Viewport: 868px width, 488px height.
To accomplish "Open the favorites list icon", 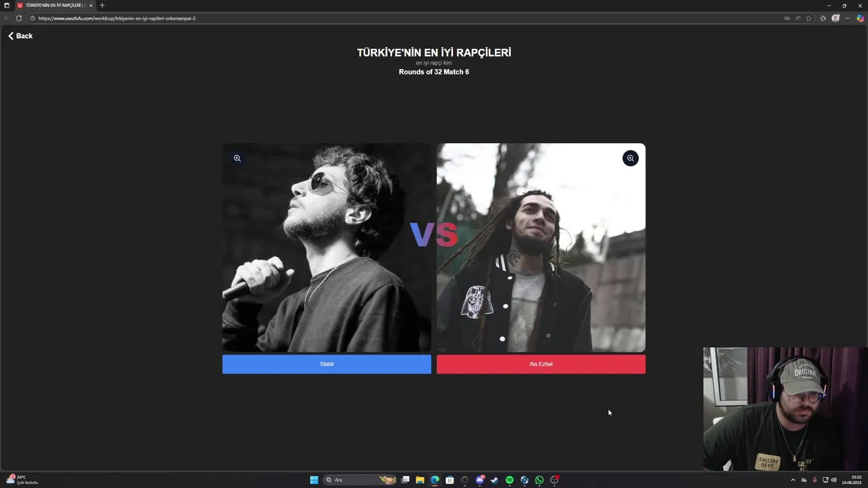I will [823, 18].
